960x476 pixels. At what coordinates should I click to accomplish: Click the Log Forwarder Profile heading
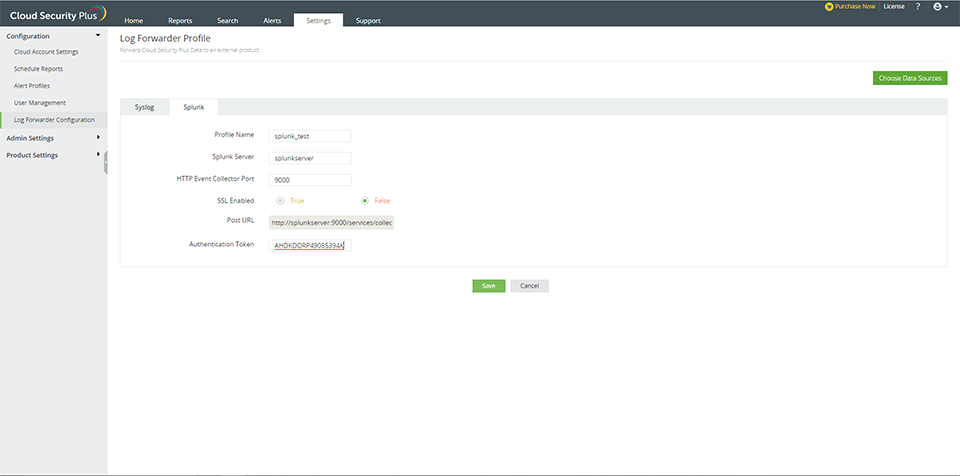(x=165, y=39)
